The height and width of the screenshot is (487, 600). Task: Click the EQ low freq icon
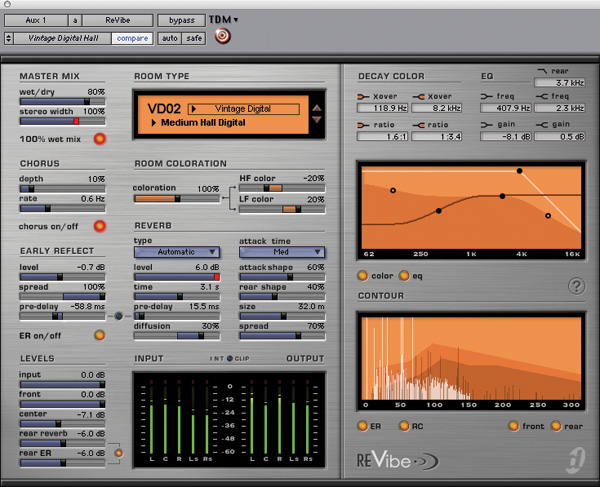coord(486,96)
